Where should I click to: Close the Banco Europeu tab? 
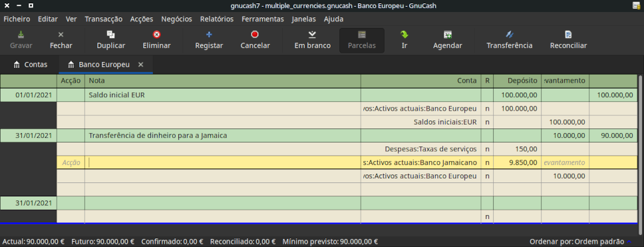[140, 65]
